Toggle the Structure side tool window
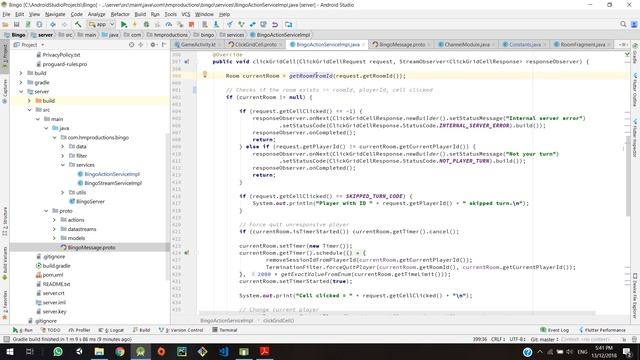 tap(4, 222)
